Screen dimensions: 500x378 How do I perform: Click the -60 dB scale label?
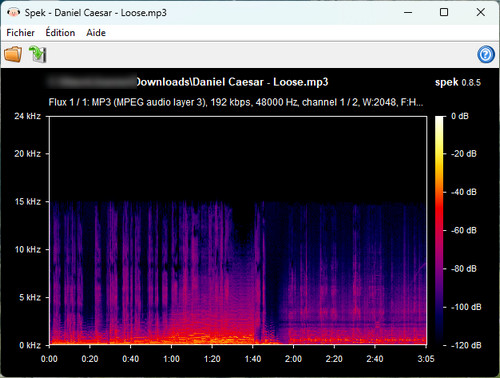(x=464, y=230)
